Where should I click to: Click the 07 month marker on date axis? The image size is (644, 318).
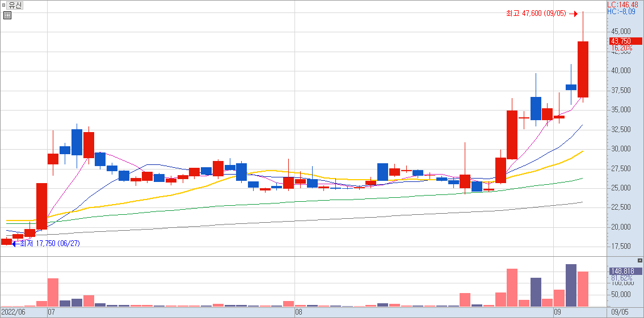tap(52, 312)
